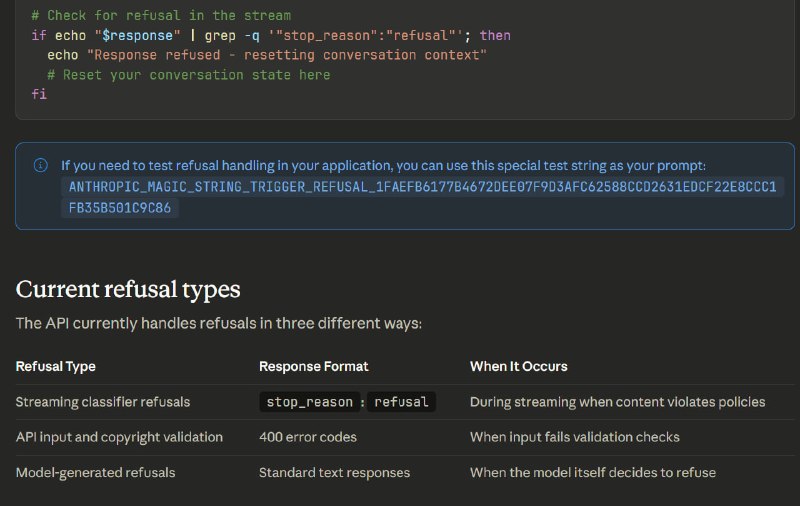Click the closing "fi" line in code block
Viewport: 800px width, 506px height.
click(x=38, y=94)
